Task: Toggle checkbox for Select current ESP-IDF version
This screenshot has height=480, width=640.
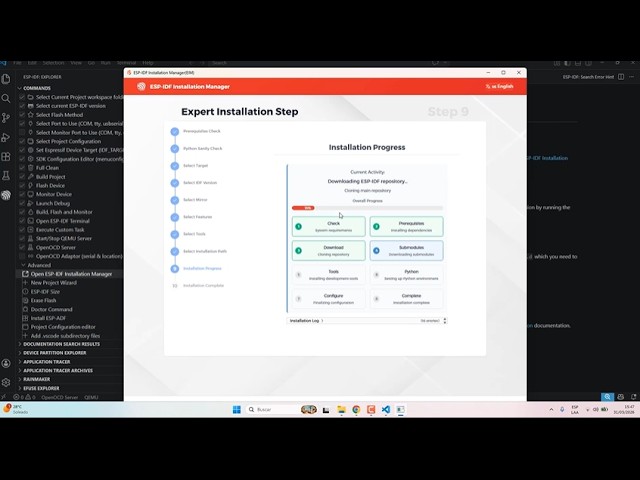Action: coord(22,106)
